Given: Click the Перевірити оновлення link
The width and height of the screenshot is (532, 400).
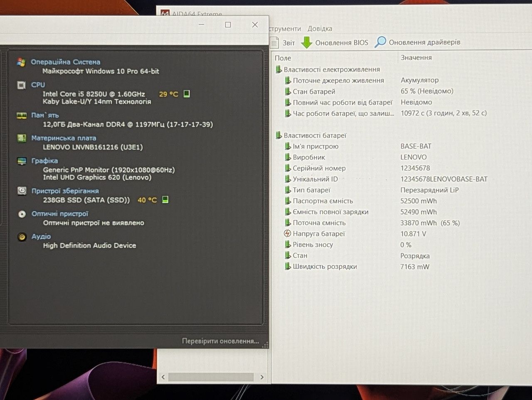Looking at the screenshot, I should [x=220, y=341].
